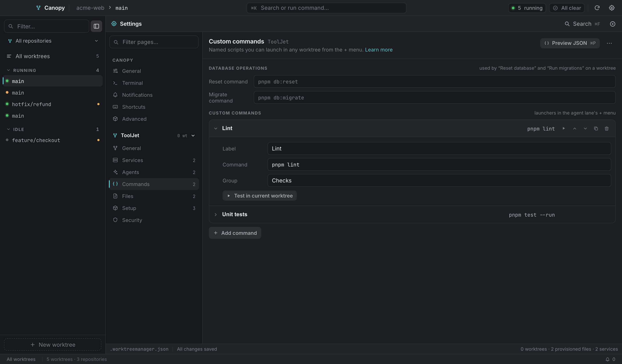
Task: Select the main worktree with orange dot
Action: [x=53, y=93]
